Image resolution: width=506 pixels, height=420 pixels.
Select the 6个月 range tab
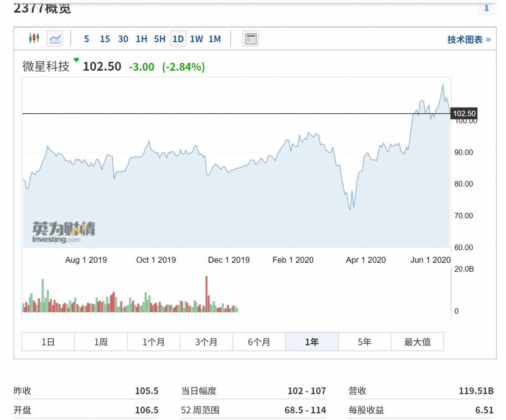259,342
